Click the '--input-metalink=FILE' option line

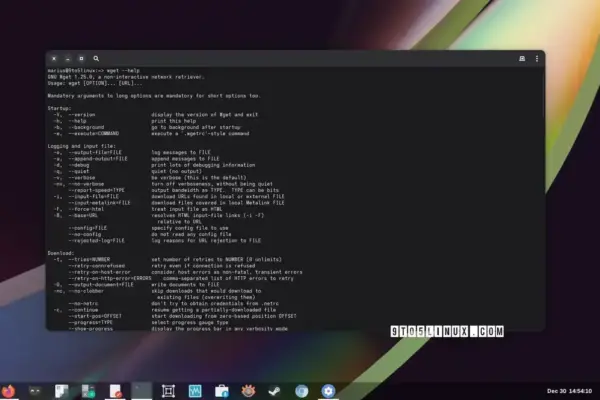(176, 203)
